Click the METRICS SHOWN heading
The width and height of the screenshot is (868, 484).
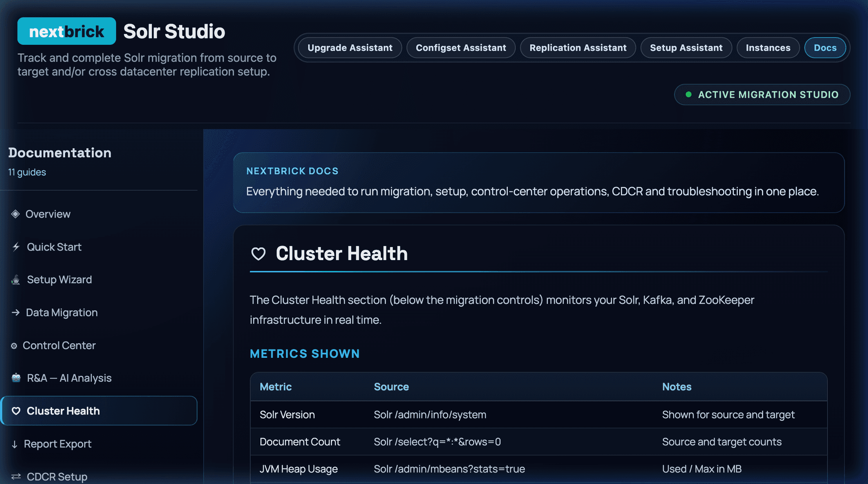pos(305,354)
